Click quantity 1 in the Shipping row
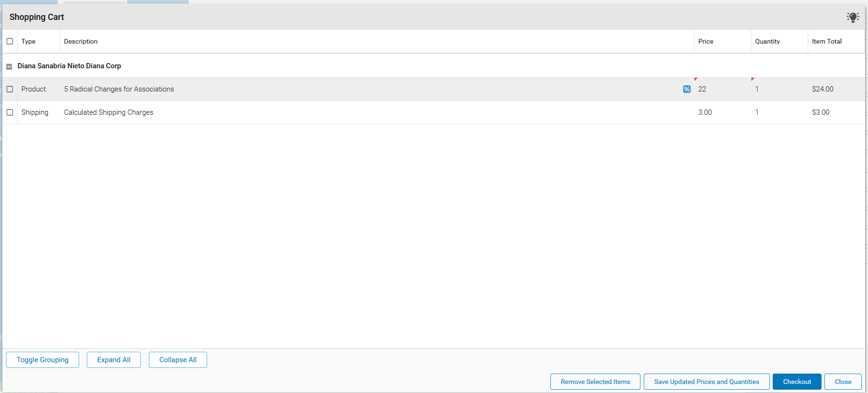The image size is (868, 393). (779, 112)
